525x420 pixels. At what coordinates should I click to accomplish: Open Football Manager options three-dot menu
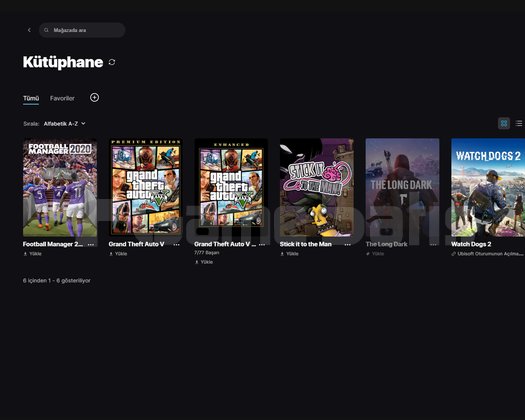(x=91, y=245)
